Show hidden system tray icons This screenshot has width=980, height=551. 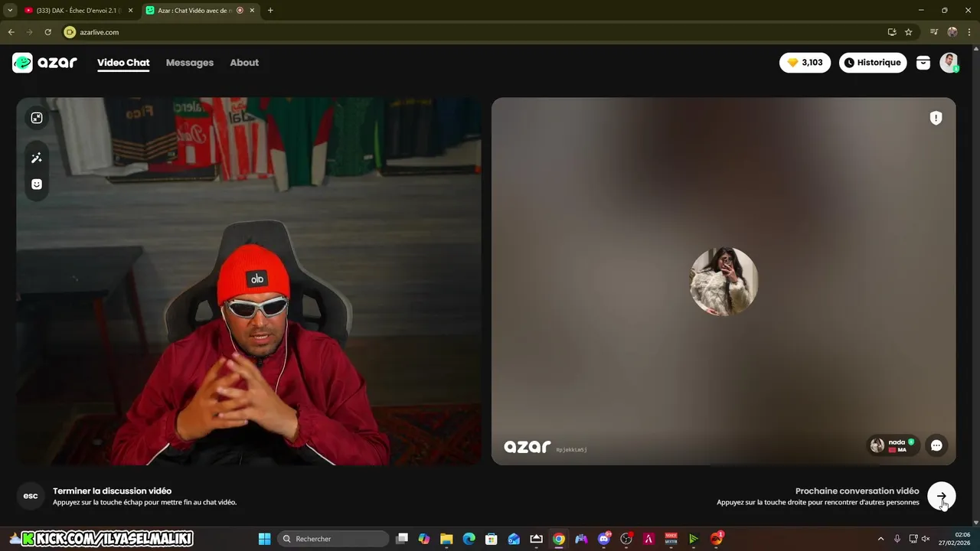point(880,539)
